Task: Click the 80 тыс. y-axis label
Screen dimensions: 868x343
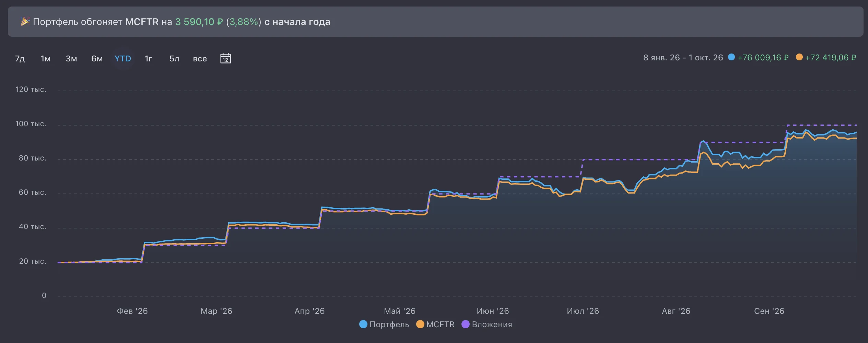Action: click(x=33, y=158)
